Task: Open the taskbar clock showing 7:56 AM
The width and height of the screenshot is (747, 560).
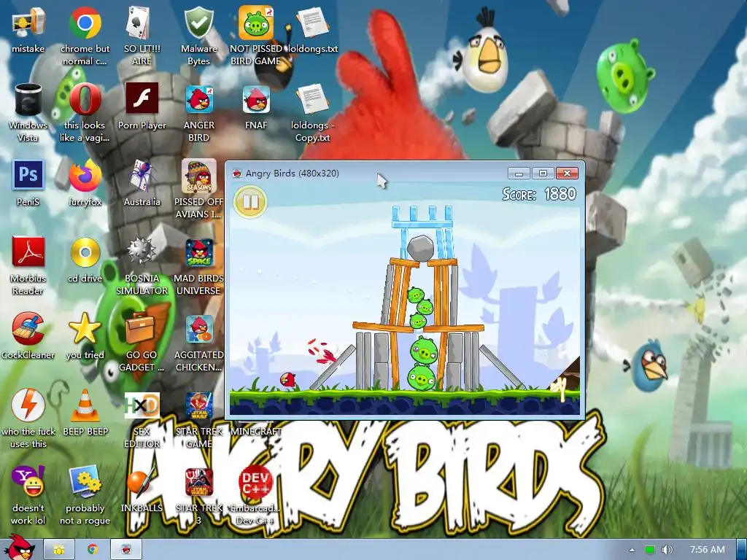Action: click(x=707, y=550)
